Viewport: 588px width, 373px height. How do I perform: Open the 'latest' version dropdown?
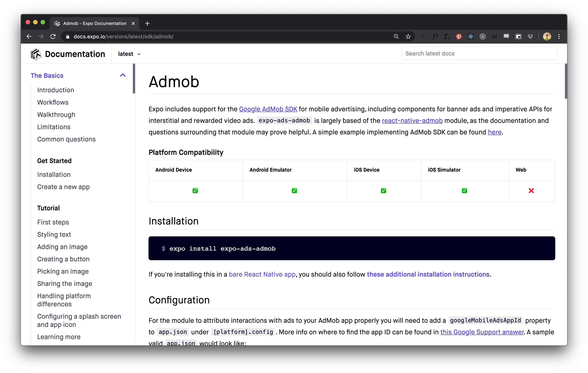[129, 54]
